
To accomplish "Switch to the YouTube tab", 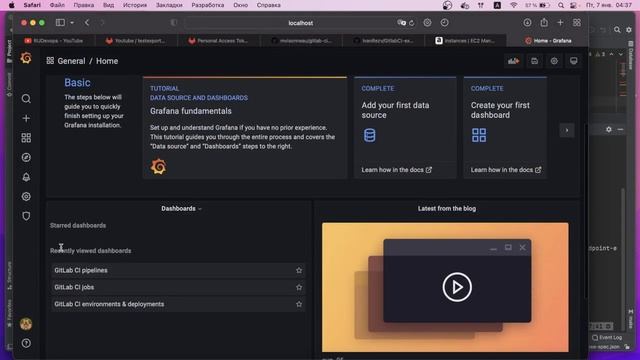I will click(x=55, y=41).
